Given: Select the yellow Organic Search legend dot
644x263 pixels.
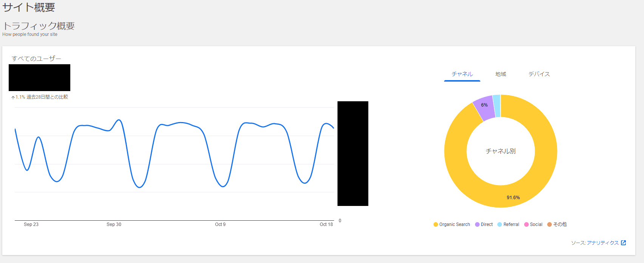Looking at the screenshot, I should [x=436, y=224].
